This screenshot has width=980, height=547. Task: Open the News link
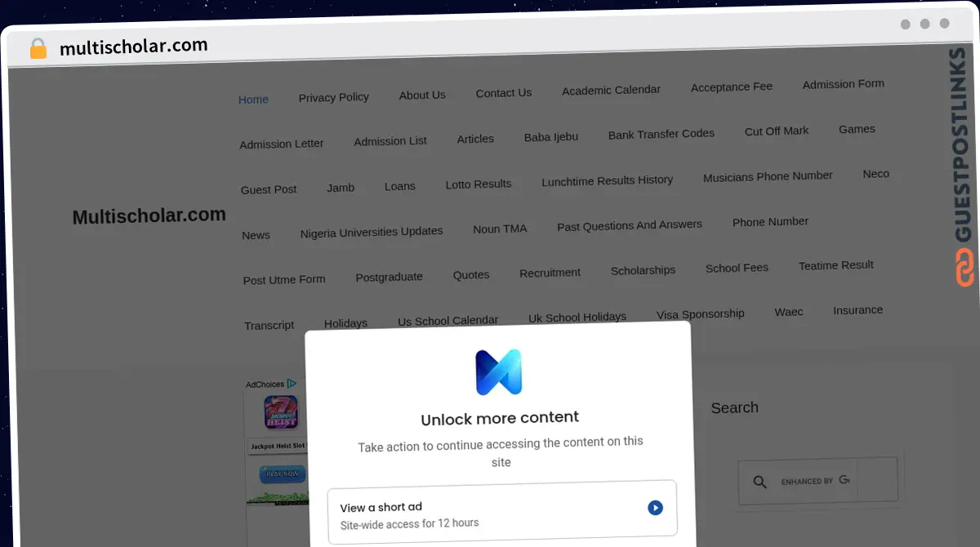256,235
